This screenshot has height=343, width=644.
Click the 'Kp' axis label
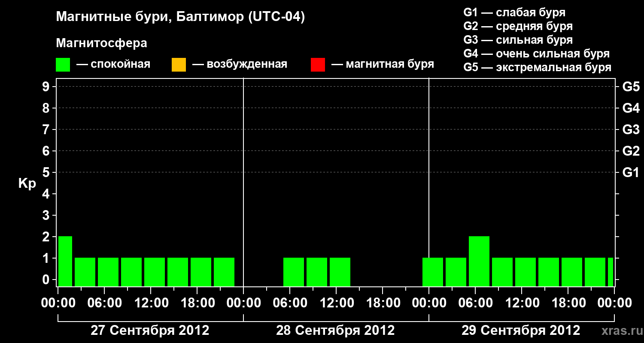coord(27,184)
